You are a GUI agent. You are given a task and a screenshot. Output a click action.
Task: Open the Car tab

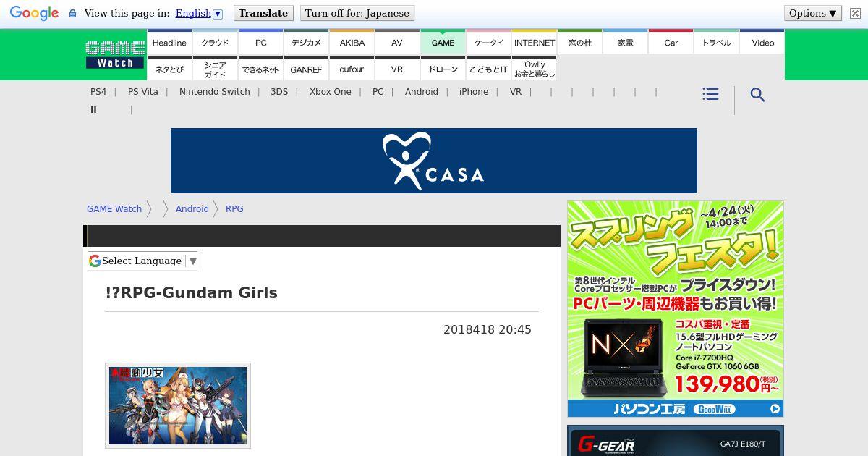point(671,43)
